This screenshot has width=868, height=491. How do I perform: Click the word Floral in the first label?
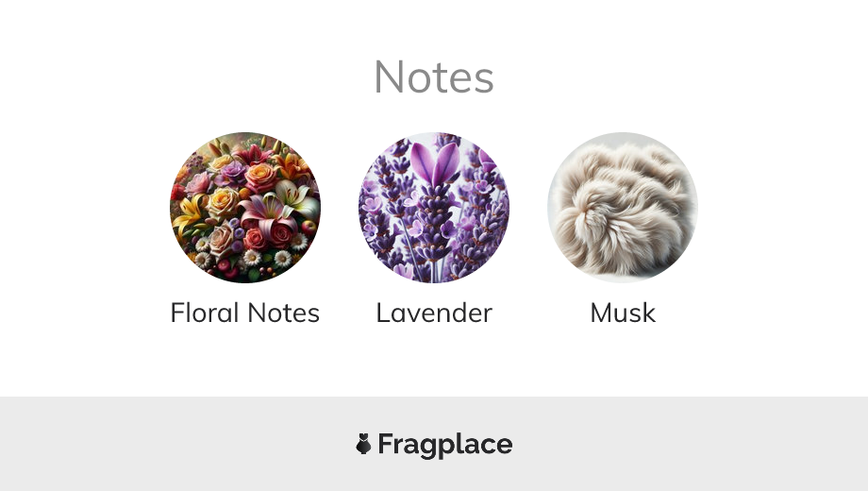(x=205, y=313)
